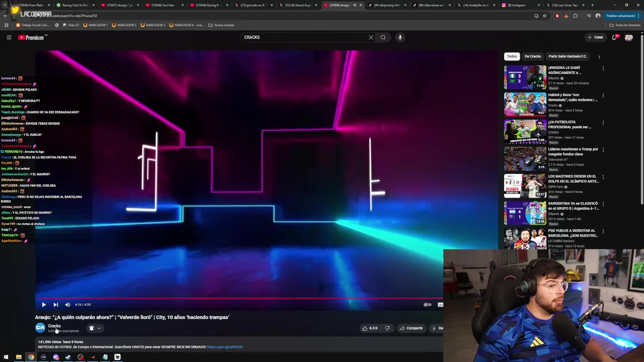Toggle the autoplay switch in player

tap(427, 305)
